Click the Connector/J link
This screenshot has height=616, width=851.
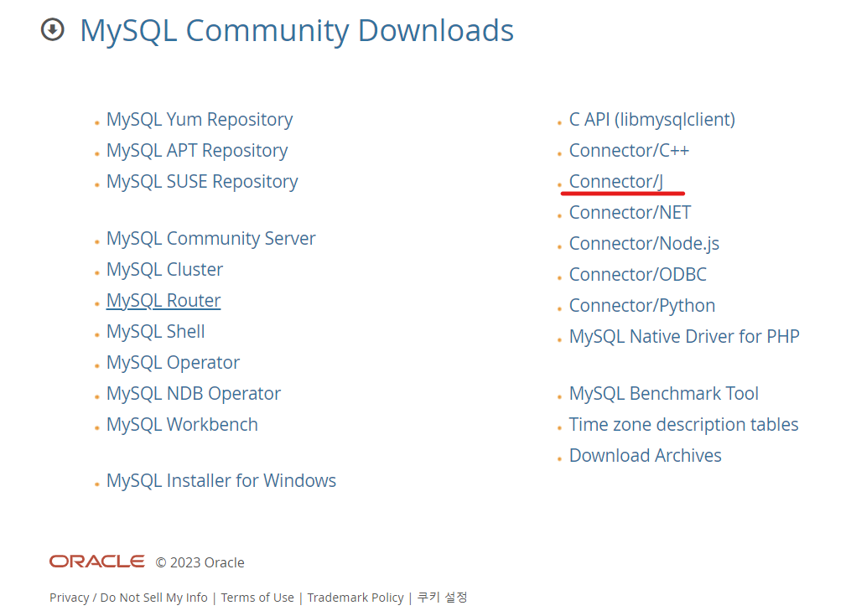tap(616, 181)
